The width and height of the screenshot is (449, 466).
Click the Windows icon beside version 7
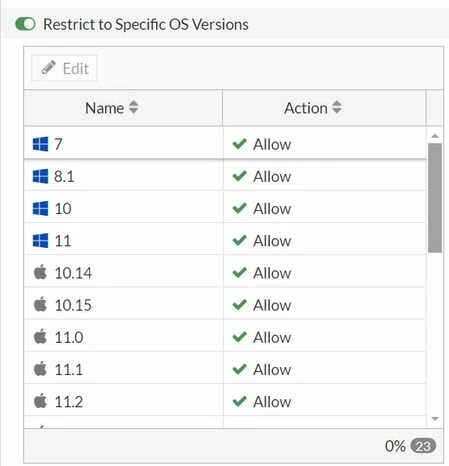pyautogui.click(x=40, y=144)
